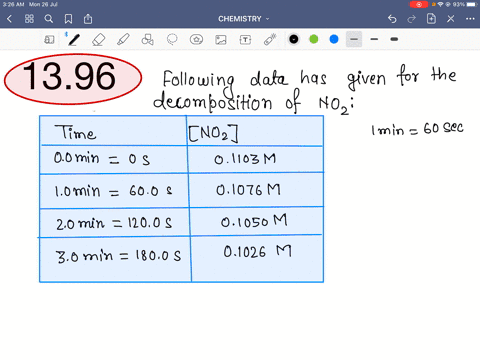Tap the '1.0 min = 60.0 s' row
Image resolution: width=480 pixels, height=360 pixels.
tap(113, 191)
